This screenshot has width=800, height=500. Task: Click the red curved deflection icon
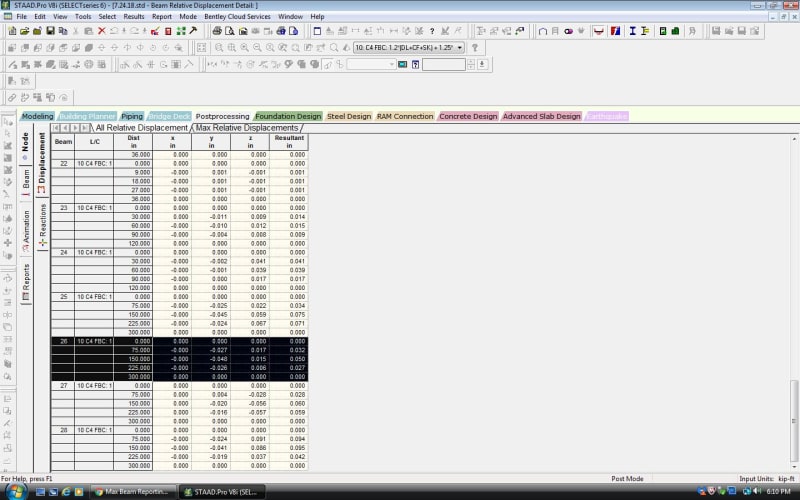(x=598, y=31)
